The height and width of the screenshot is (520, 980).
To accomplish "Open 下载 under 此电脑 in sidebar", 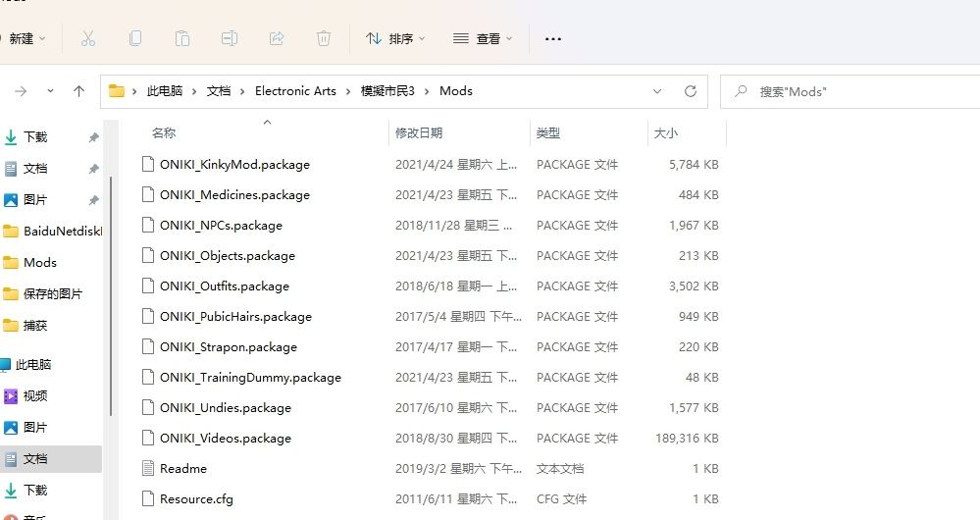I will (35, 490).
